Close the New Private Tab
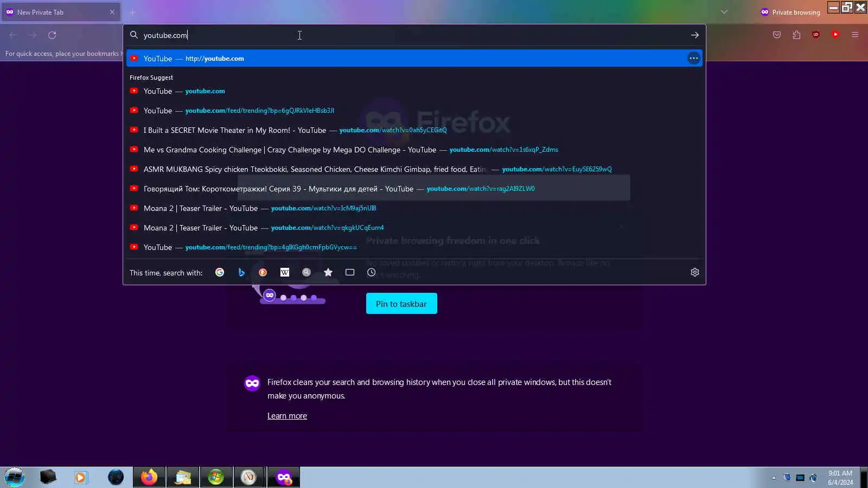The height and width of the screenshot is (488, 868). pos(112,12)
